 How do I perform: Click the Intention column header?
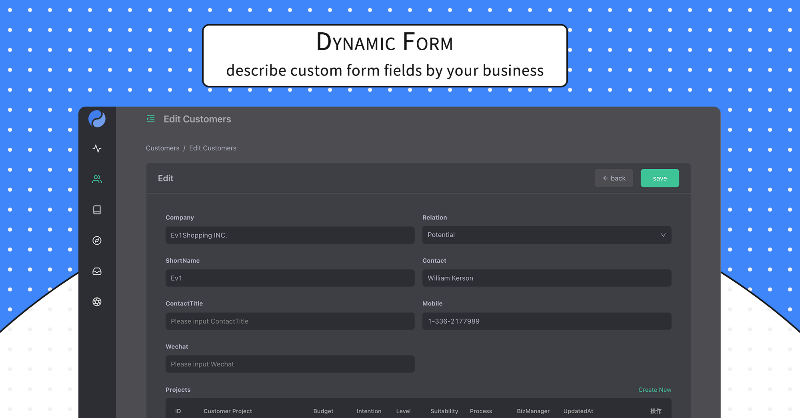pyautogui.click(x=369, y=411)
